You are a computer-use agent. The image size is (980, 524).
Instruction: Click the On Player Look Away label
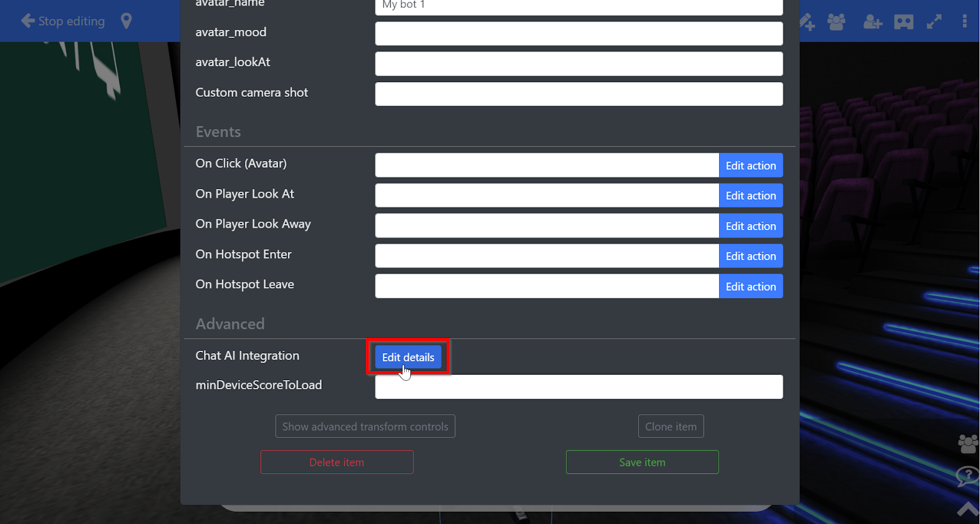pyautogui.click(x=254, y=224)
